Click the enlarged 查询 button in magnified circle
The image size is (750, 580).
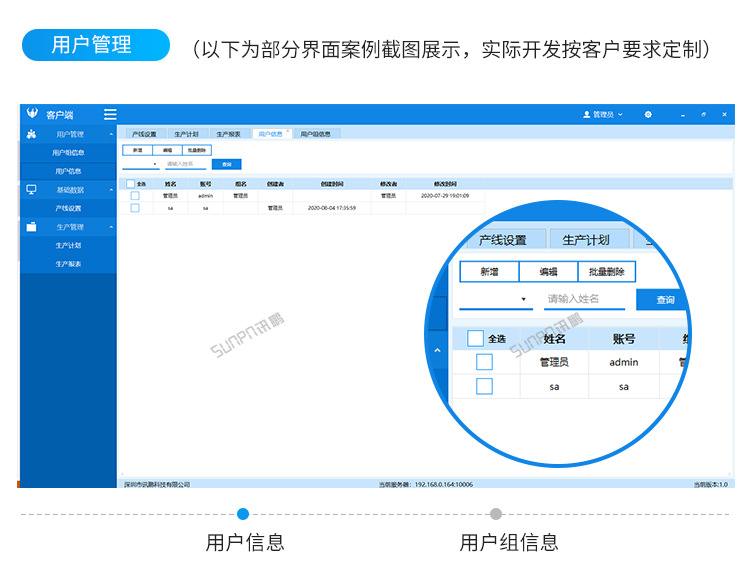662,300
